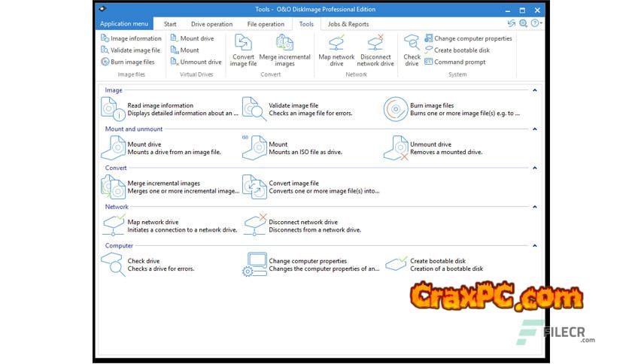The image size is (629, 364).
Task: Close the O&O DiskImage window
Action: click(x=537, y=10)
